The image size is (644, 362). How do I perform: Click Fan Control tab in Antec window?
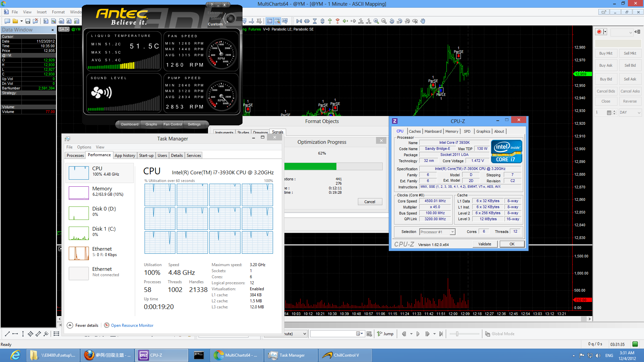point(173,124)
